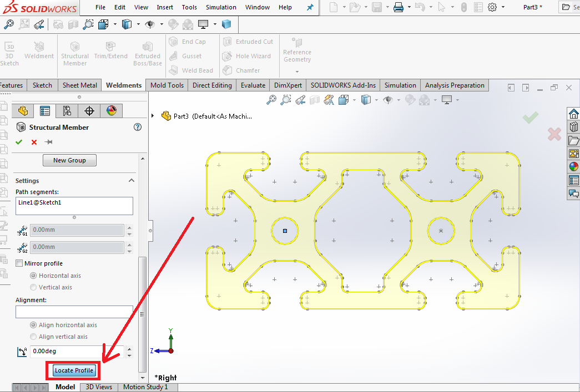Viewport: 580px width, 392px height.
Task: Click the Zoom to Fit icon in top toolbar
Action: 9,24
